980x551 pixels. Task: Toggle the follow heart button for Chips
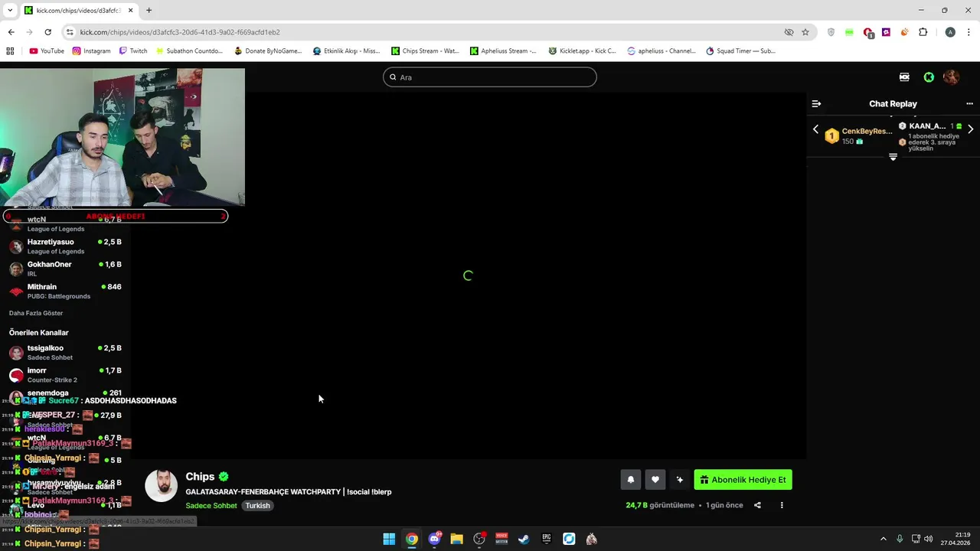(x=655, y=480)
